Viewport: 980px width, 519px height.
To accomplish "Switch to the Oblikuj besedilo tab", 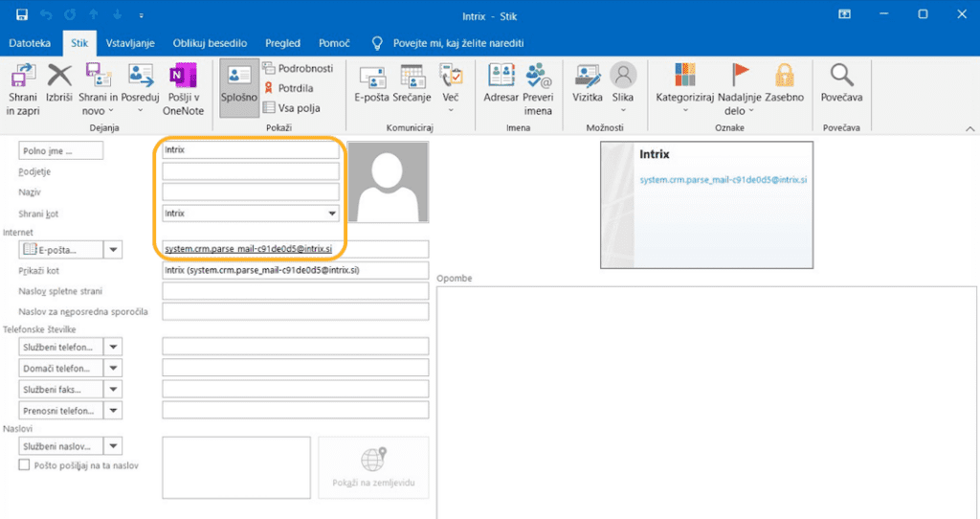I will [210, 43].
